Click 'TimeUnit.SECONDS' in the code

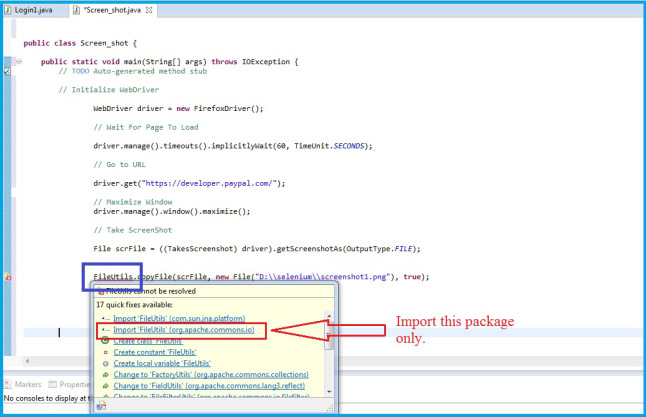329,146
